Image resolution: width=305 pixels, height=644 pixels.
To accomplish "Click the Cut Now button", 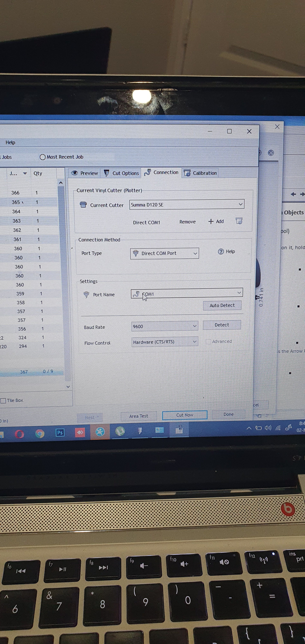I will point(185,415).
